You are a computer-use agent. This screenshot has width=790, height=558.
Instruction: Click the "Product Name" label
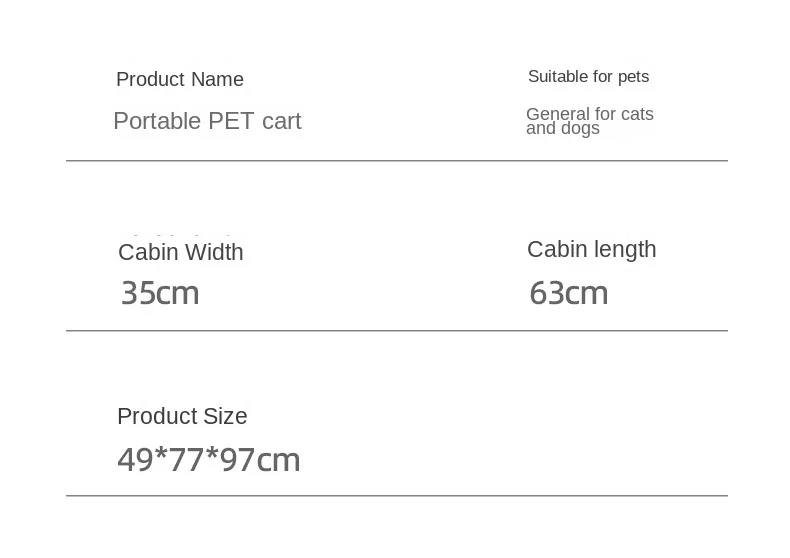pyautogui.click(x=180, y=80)
